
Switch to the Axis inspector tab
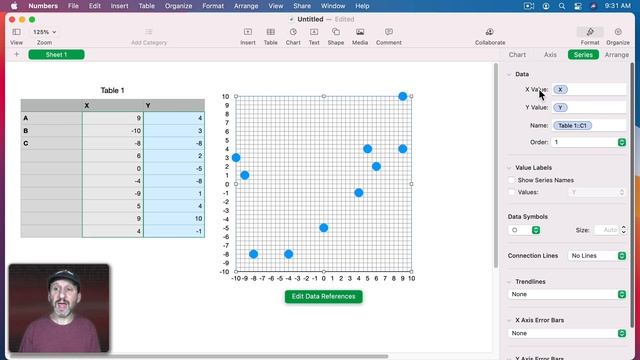click(550, 55)
